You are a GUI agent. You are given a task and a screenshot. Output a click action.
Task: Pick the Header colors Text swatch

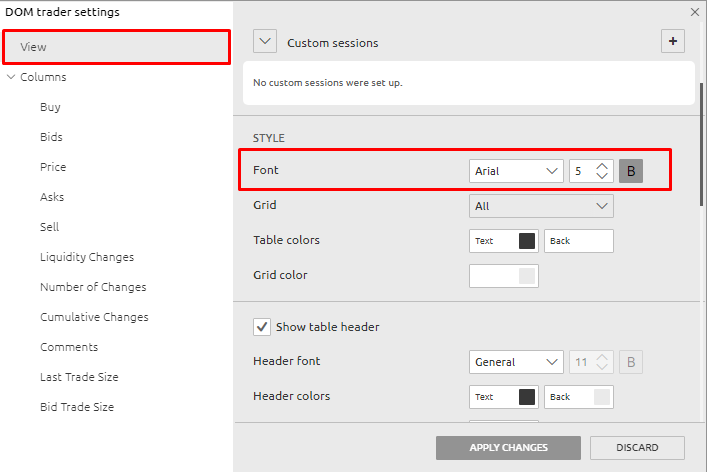[526, 397]
